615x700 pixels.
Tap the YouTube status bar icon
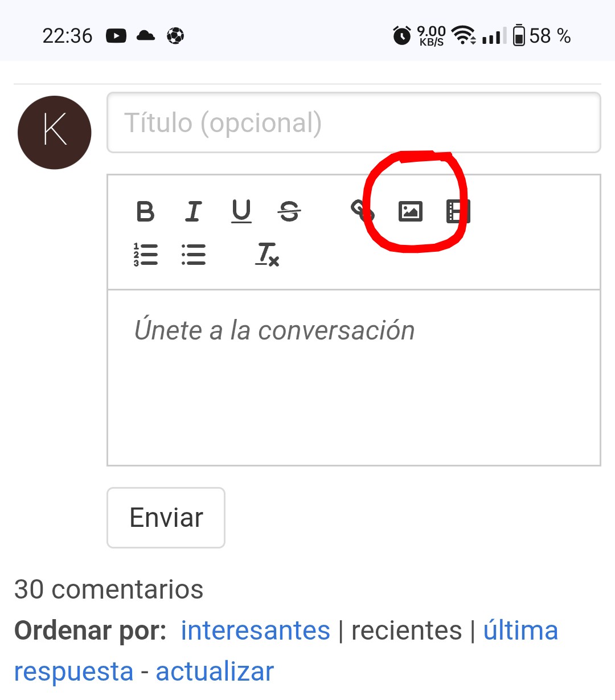click(x=116, y=36)
